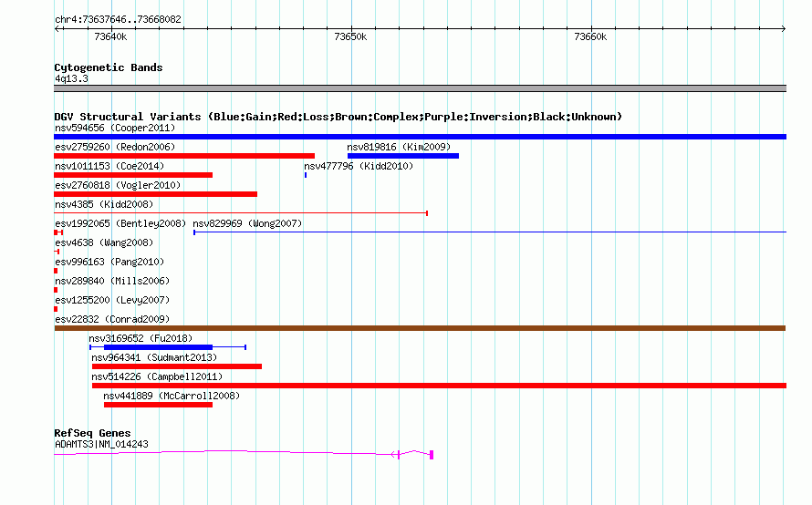Viewport: 812px width, 505px height.
Task: Open the esv2759260 (Redon2006) label link
Action: (115, 147)
